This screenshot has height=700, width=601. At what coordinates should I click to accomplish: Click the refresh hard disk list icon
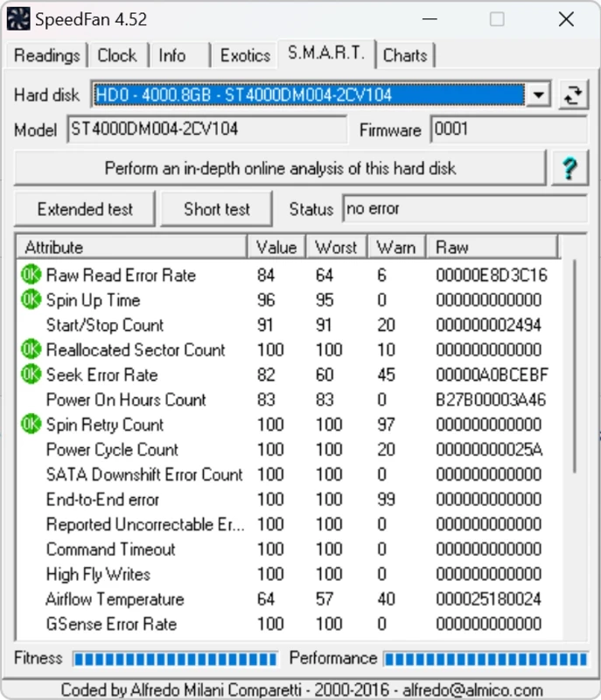click(x=573, y=94)
